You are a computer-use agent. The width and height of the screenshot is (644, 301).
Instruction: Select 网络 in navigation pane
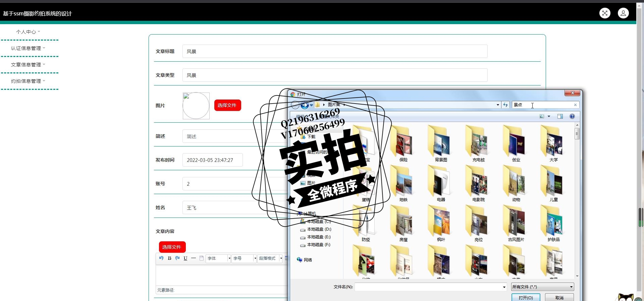click(305, 260)
